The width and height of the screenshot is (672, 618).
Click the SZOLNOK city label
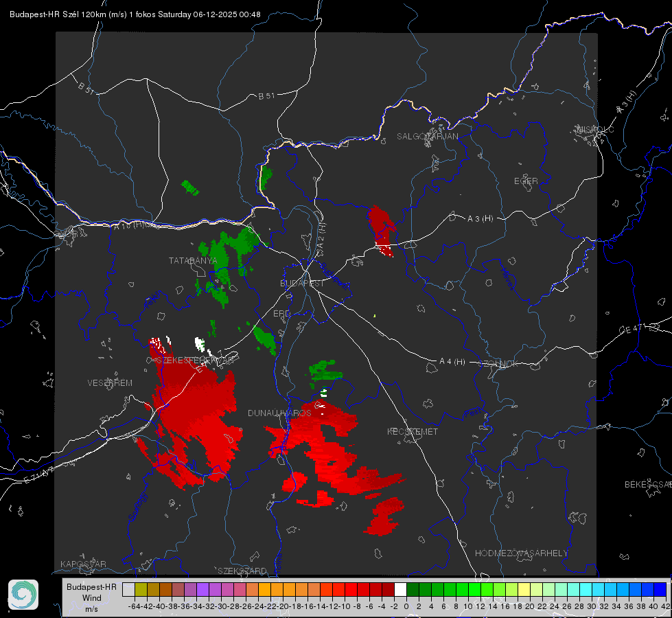[x=499, y=364]
